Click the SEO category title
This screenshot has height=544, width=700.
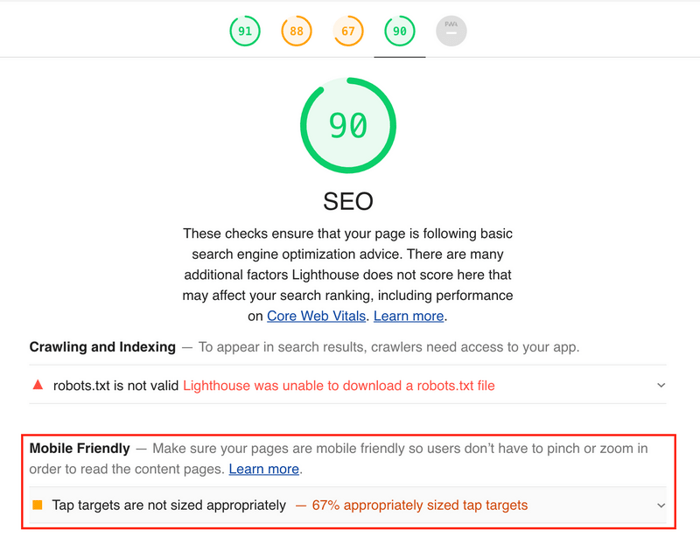coord(348,201)
